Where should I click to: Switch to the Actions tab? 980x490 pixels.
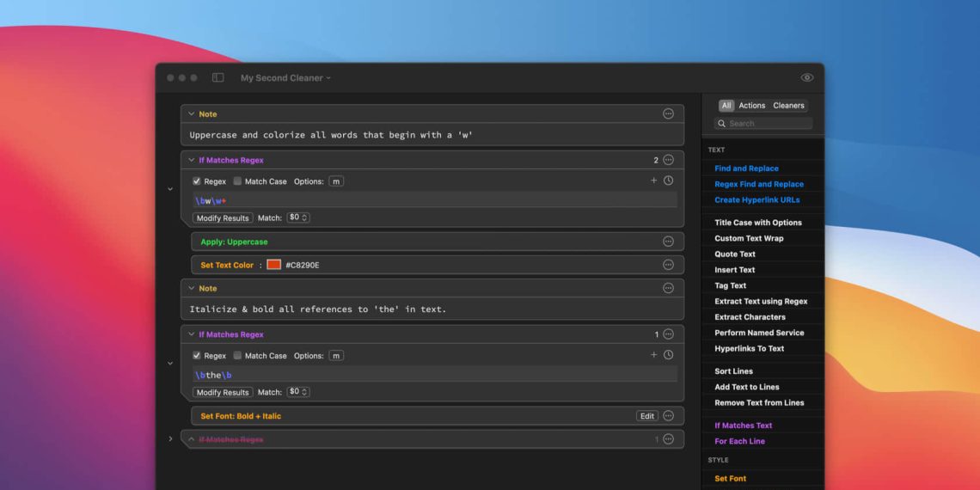[x=751, y=106]
